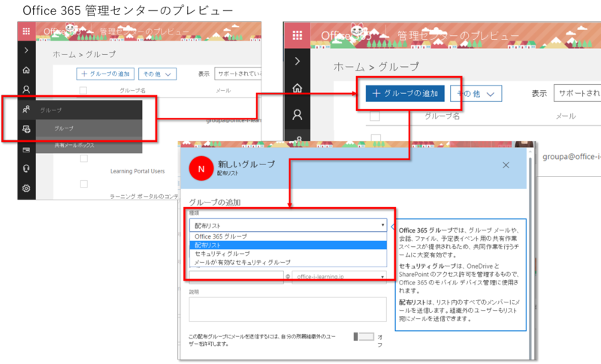Open the Settings gear icon in left sidebar
Viewport: 601px width, 364px height.
(26, 188)
